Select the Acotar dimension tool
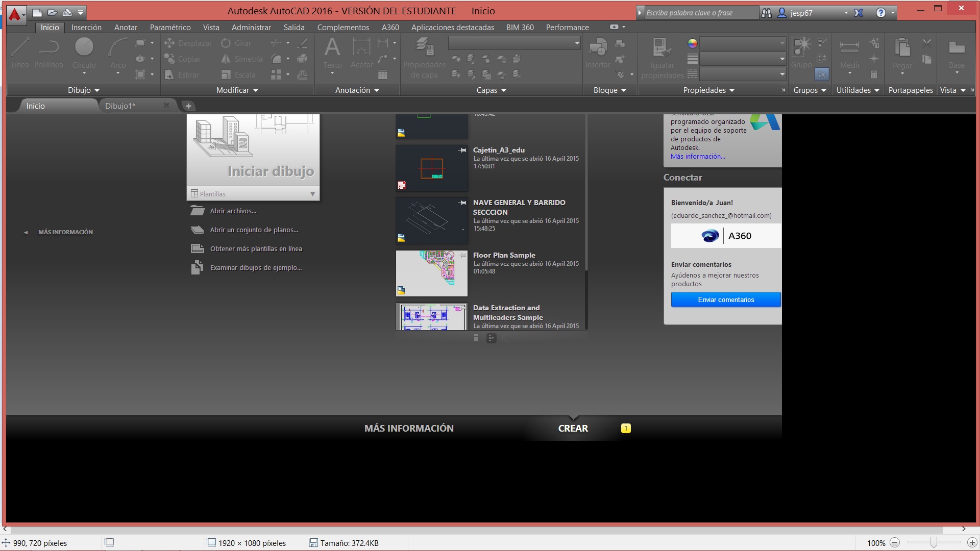This screenshot has width=980, height=551. click(361, 53)
